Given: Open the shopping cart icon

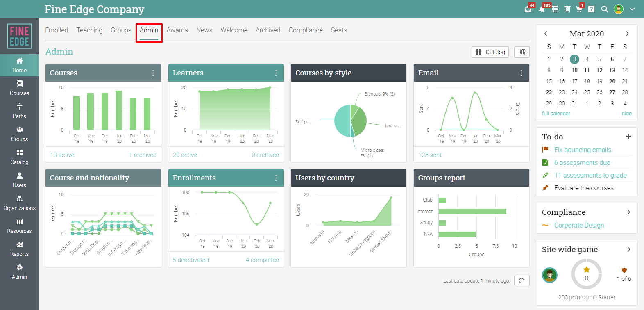Looking at the screenshot, I should coord(579,9).
